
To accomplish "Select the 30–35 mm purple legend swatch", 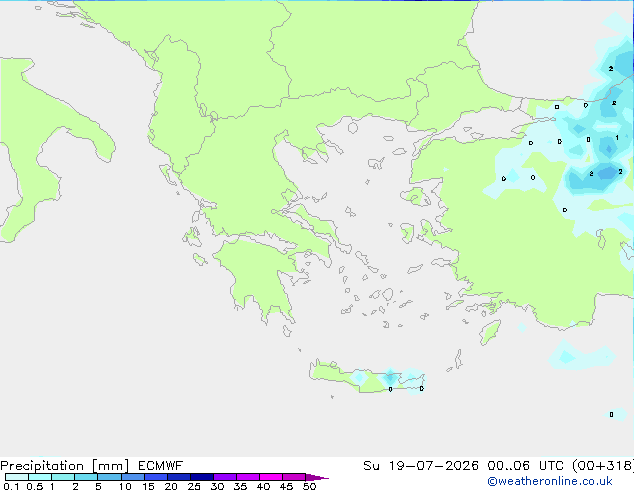I will (224, 477).
